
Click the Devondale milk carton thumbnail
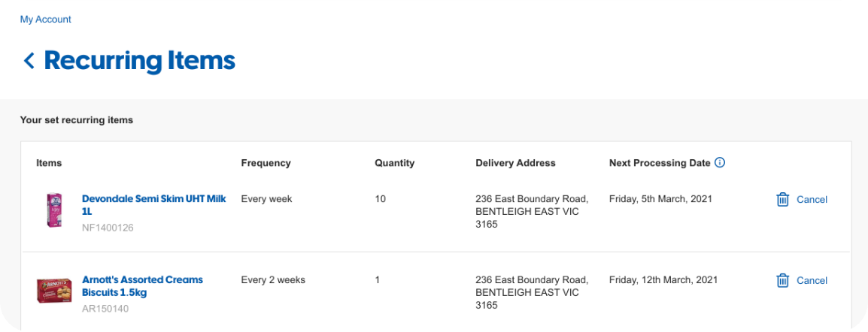(x=54, y=210)
